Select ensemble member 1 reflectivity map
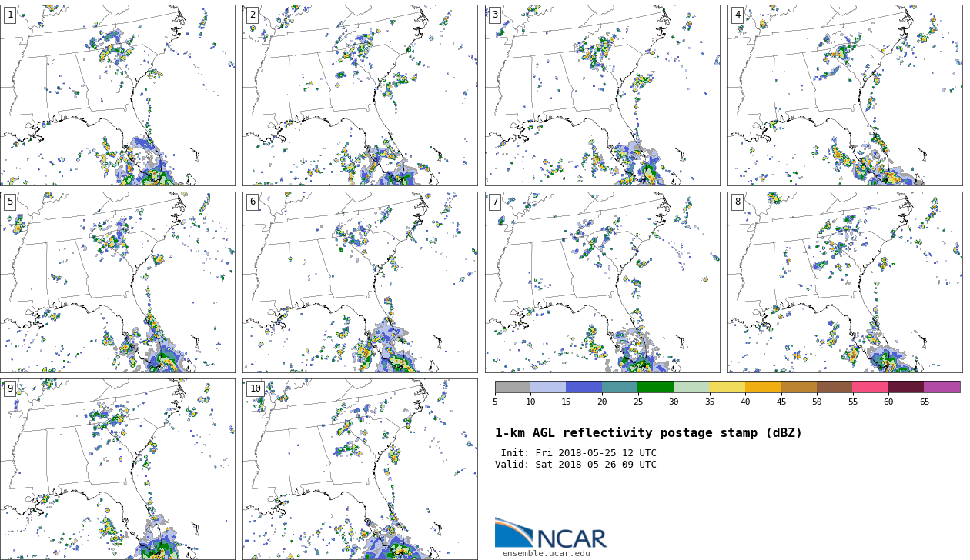 point(117,95)
